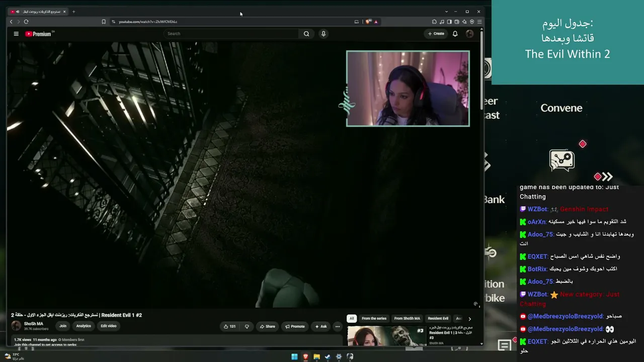
Task: Open the Brave Shields lion icon
Action: tap(368, 22)
